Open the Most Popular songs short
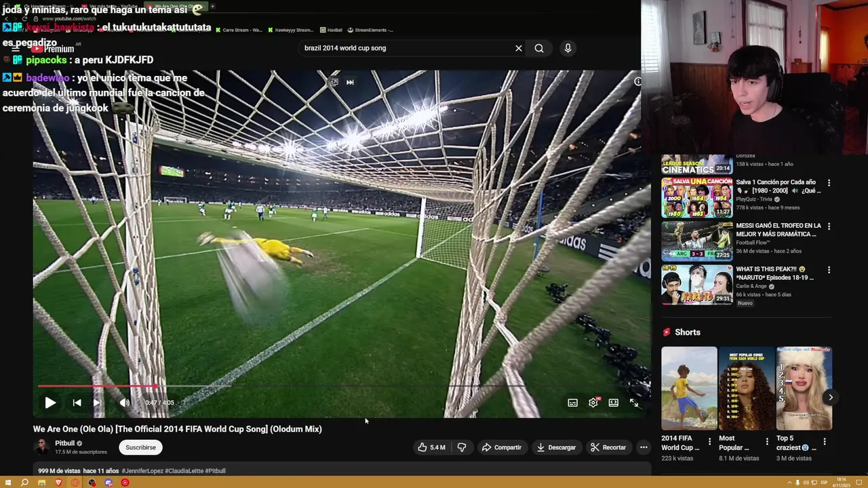Screen dimensions: 868x488 pyautogui.click(x=747, y=388)
